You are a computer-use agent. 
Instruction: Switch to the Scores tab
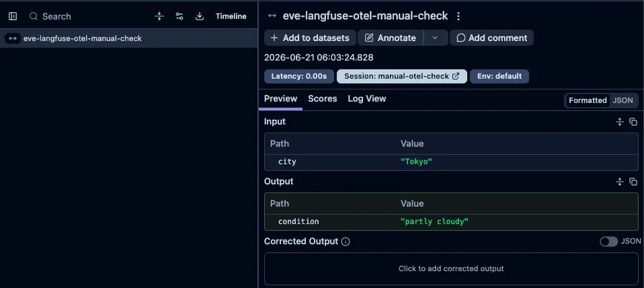tap(323, 99)
